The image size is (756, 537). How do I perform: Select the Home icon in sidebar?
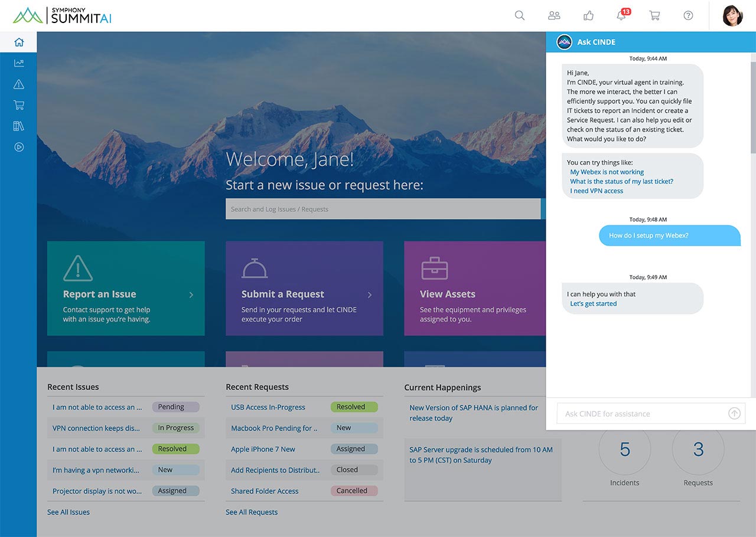(x=19, y=42)
